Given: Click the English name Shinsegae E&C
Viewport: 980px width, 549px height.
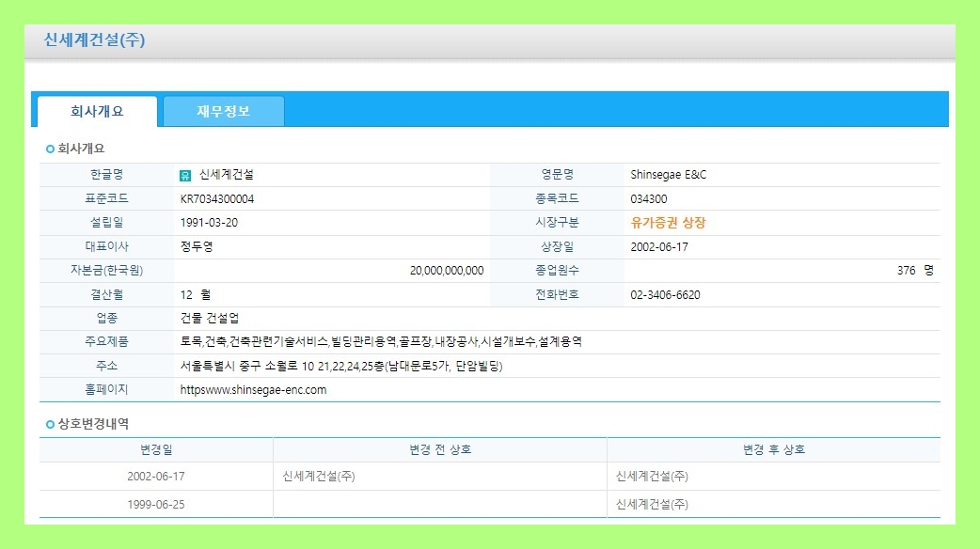Looking at the screenshot, I should coord(668,175).
